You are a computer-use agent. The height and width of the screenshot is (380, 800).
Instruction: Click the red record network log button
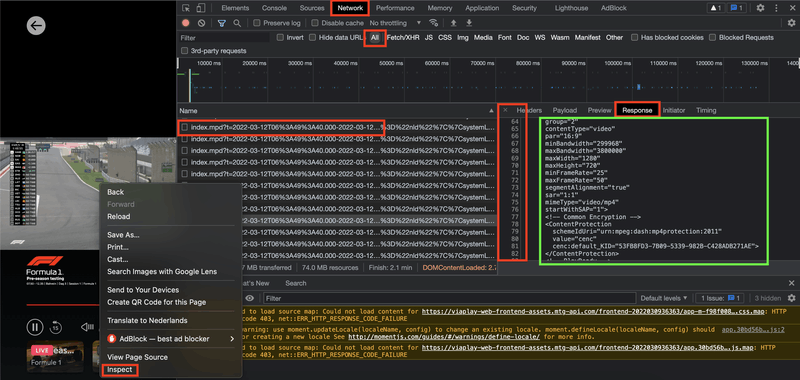[x=186, y=23]
